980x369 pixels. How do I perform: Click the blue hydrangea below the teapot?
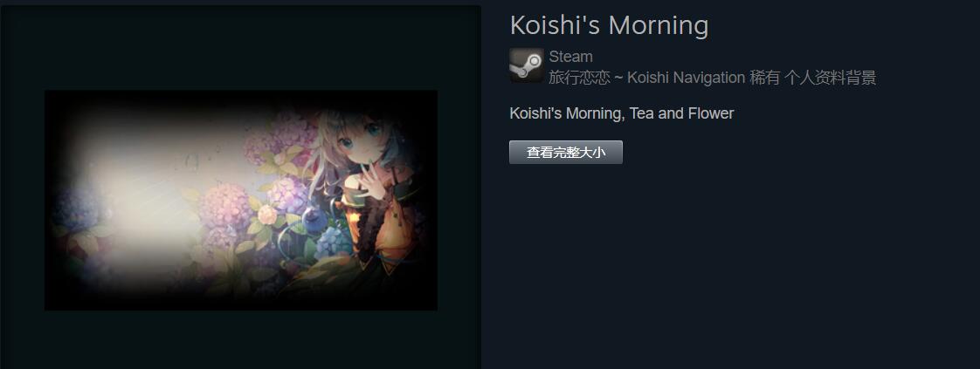tap(333, 243)
